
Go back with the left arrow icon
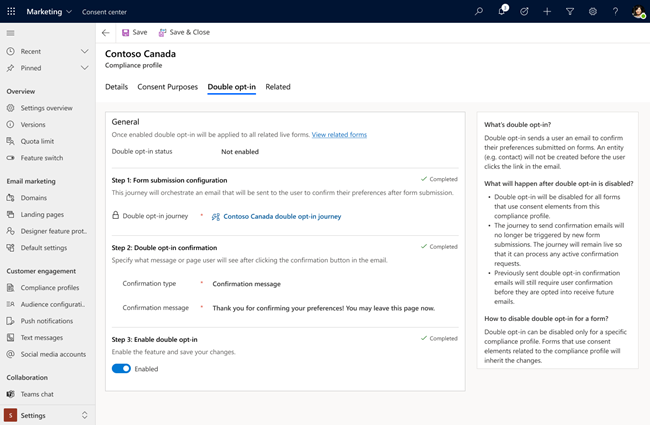[x=106, y=32]
